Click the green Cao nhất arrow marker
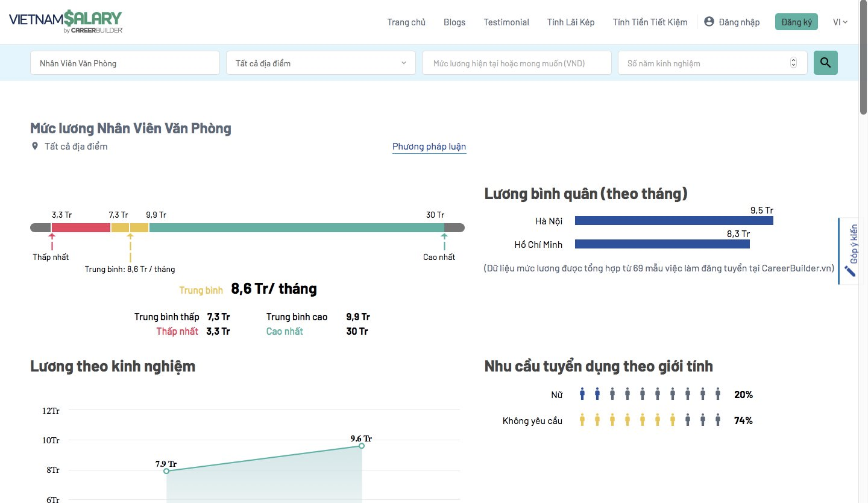This screenshot has height=503, width=868. click(444, 241)
